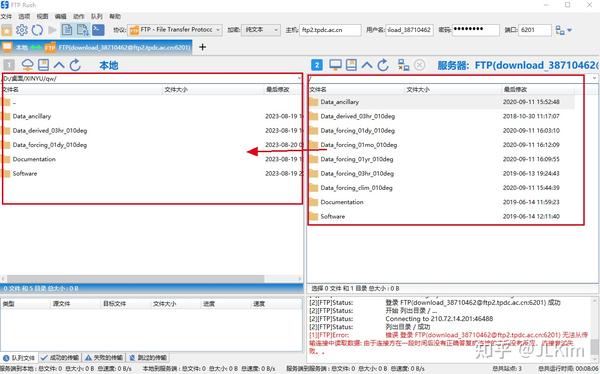Click the disconnect icon in the server panel toolbar
The image size is (600, 374).
(x=419, y=65)
